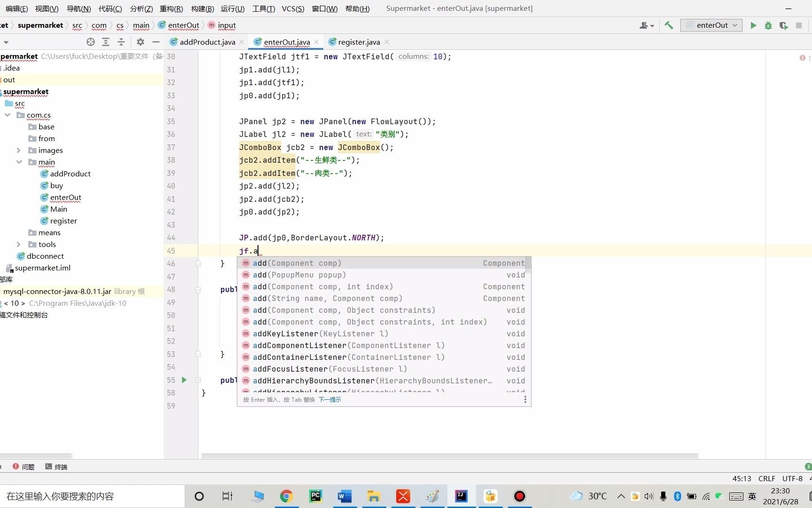
Task: Open the enterOut run configuration dropdown
Action: coord(711,25)
